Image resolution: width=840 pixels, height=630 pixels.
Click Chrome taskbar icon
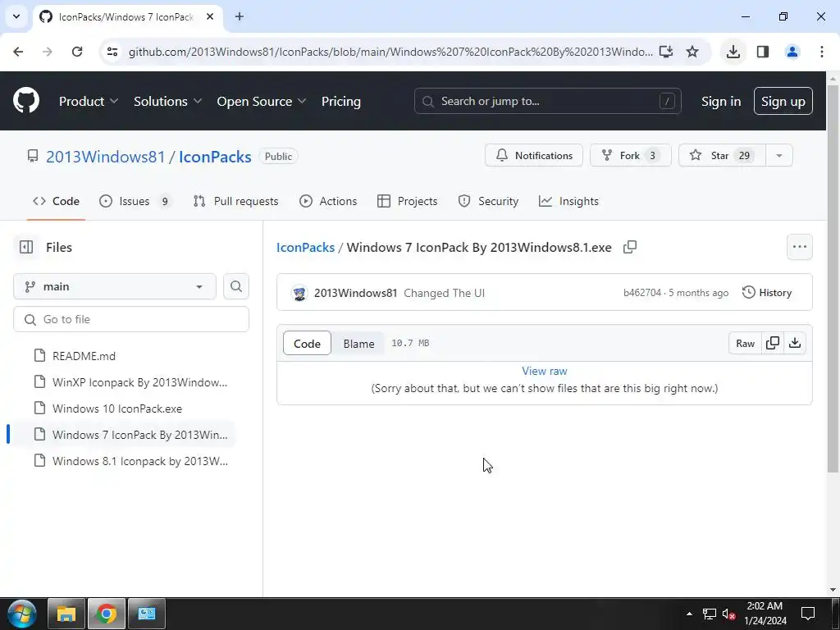[x=106, y=614]
